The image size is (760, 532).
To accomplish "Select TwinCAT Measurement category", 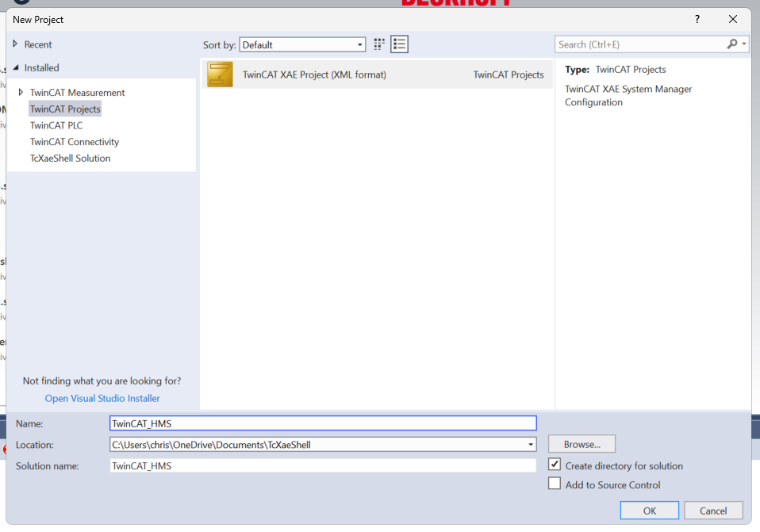I will tap(78, 93).
